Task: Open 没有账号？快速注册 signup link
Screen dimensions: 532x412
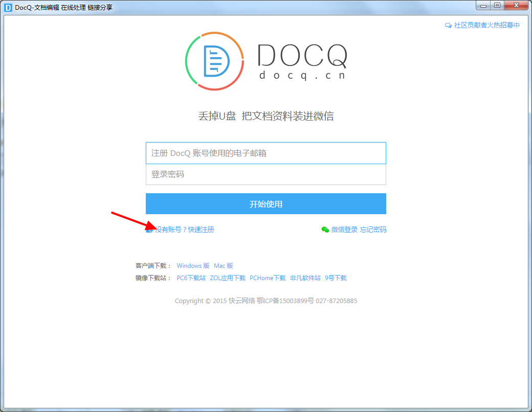Action: click(x=185, y=230)
